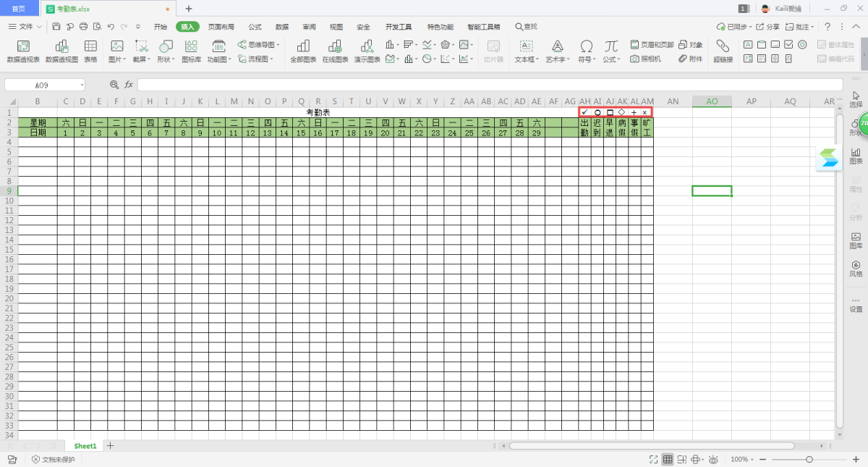
Task: Click the 照相机 camera tool
Action: click(x=645, y=59)
